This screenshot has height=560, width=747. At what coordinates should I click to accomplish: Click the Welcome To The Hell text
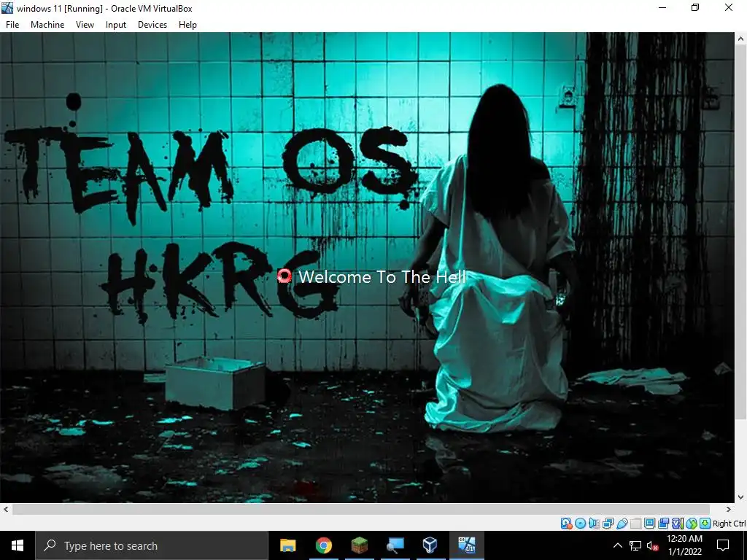click(382, 276)
